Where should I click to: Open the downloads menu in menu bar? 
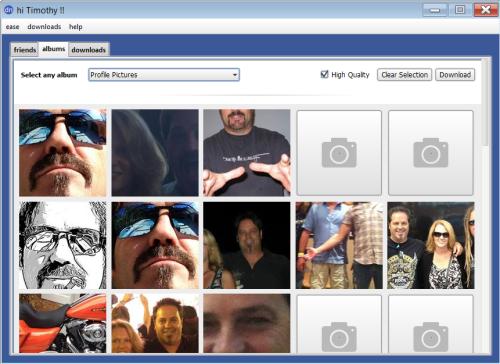coord(44,27)
